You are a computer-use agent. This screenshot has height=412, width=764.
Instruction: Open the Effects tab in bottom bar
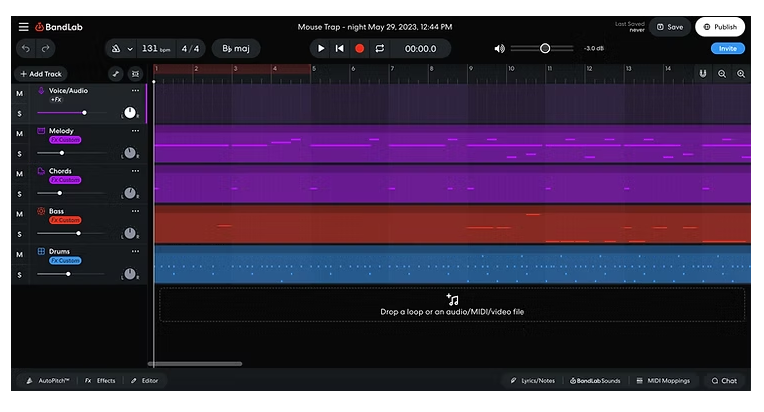click(x=100, y=380)
